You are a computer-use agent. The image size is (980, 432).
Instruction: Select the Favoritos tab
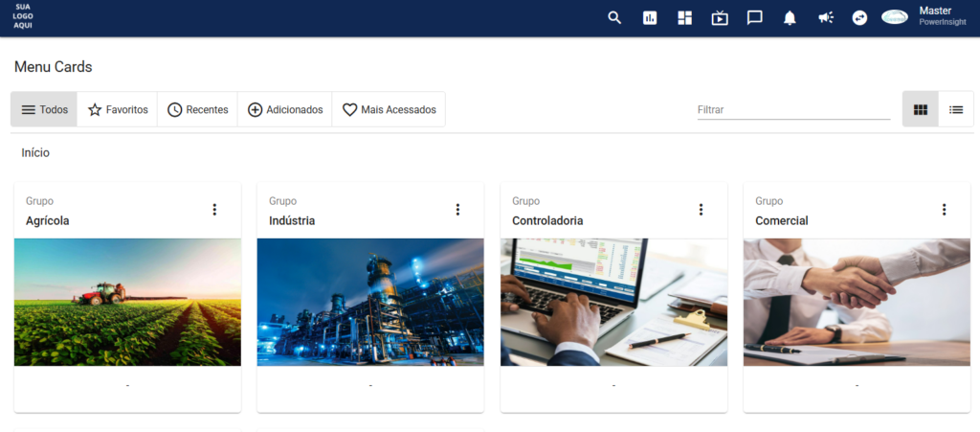pos(118,109)
